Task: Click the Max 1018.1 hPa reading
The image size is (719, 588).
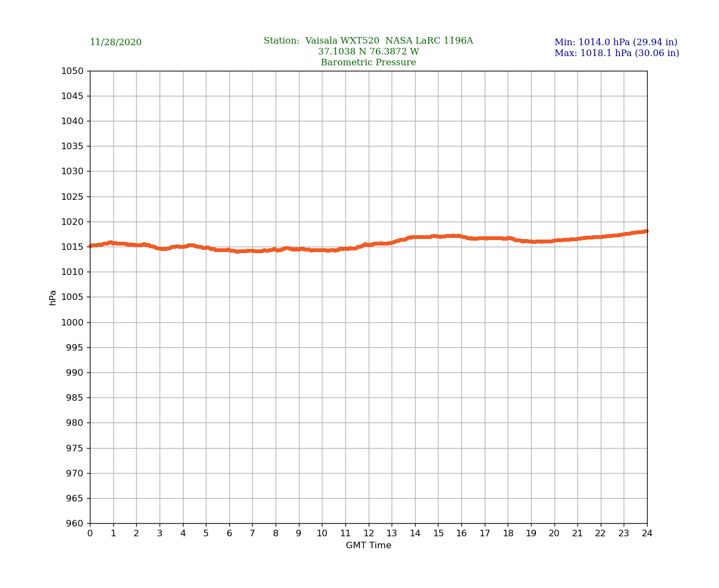Action: 617,53
